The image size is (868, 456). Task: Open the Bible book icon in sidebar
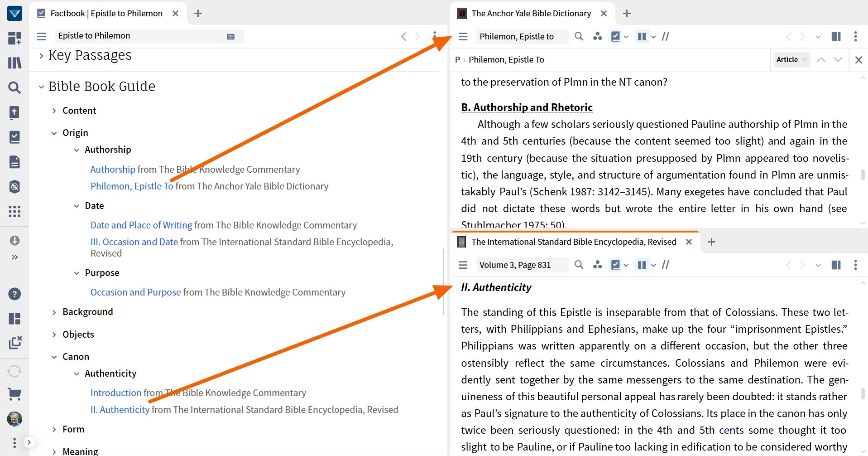coord(14,112)
